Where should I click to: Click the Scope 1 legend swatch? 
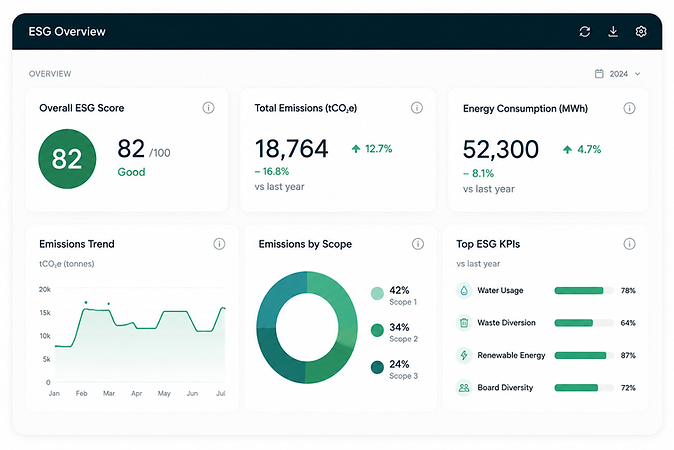(x=377, y=294)
